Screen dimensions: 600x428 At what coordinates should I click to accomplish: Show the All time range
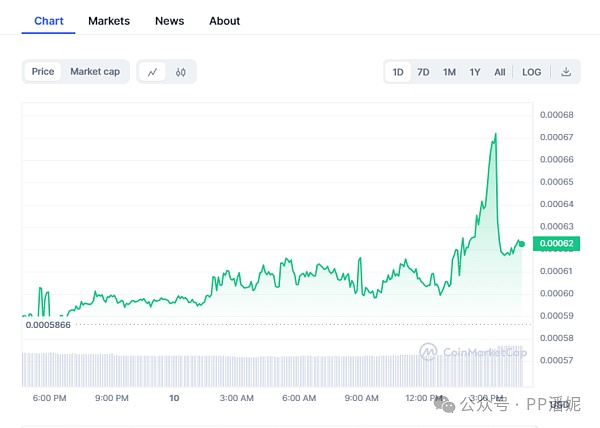pyautogui.click(x=499, y=72)
